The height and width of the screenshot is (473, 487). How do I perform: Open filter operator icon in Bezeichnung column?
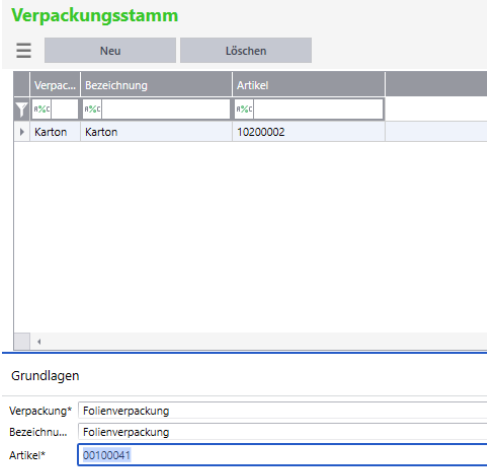click(92, 109)
